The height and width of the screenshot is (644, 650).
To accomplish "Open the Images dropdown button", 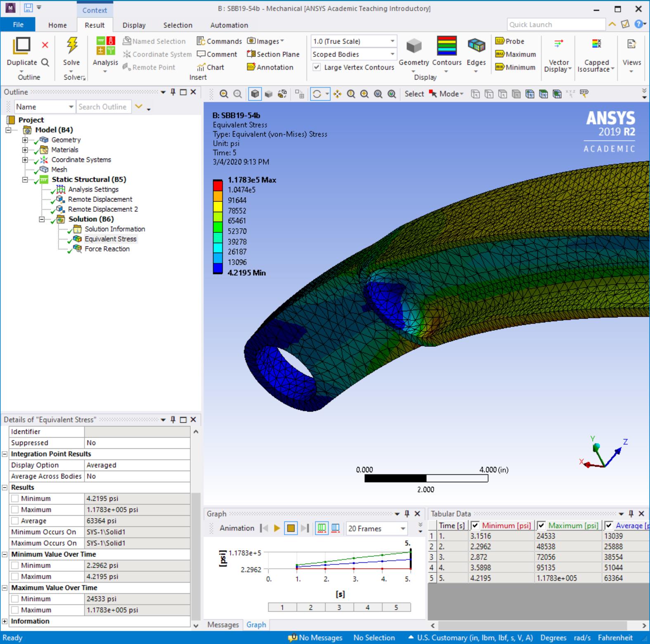I will [266, 41].
